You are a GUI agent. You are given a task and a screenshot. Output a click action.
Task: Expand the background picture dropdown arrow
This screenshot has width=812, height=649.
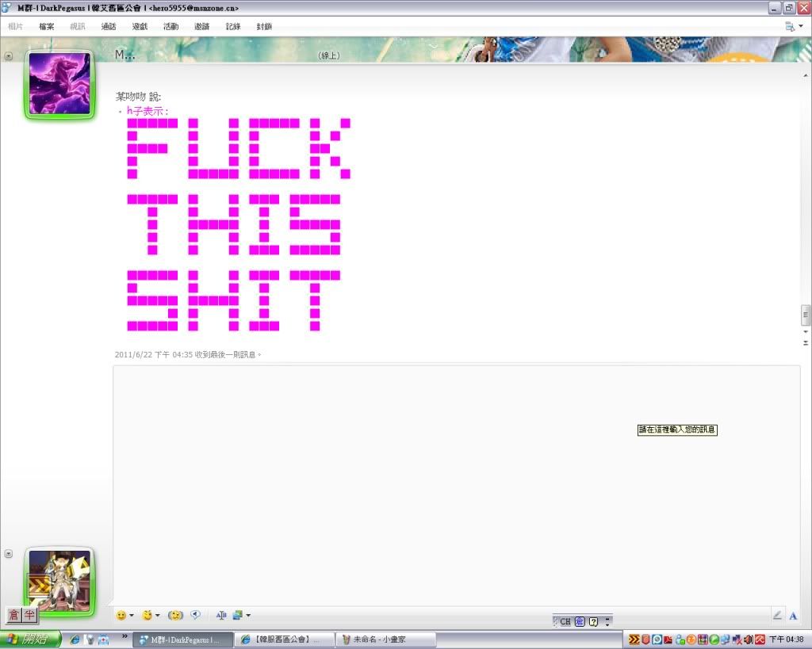(248, 616)
